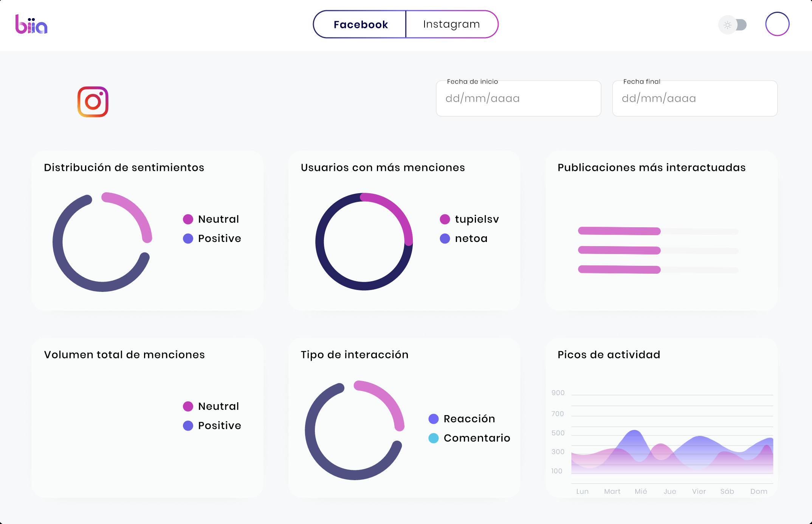Screen dimensions: 812x524
Task: Open the Fecha final date picker
Action: click(694, 99)
